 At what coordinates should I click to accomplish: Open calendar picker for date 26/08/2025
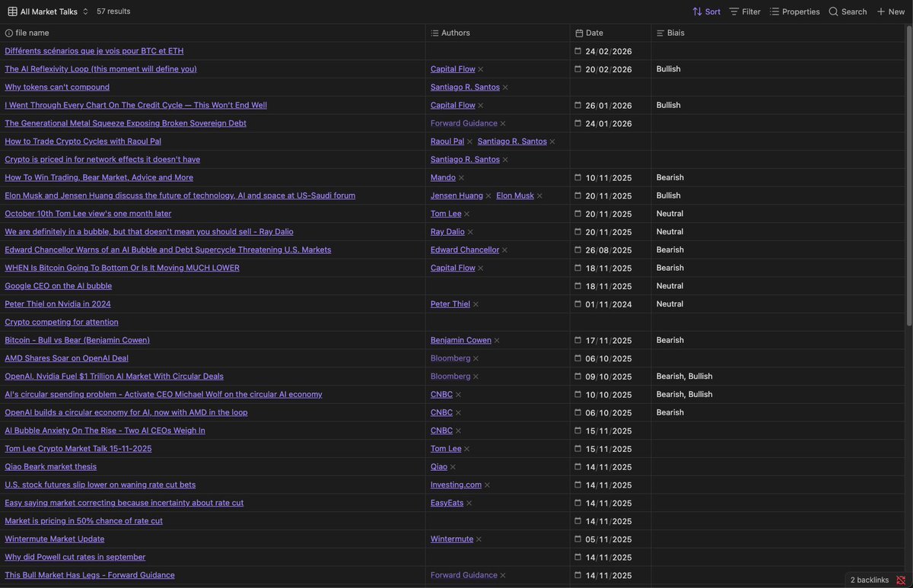578,250
